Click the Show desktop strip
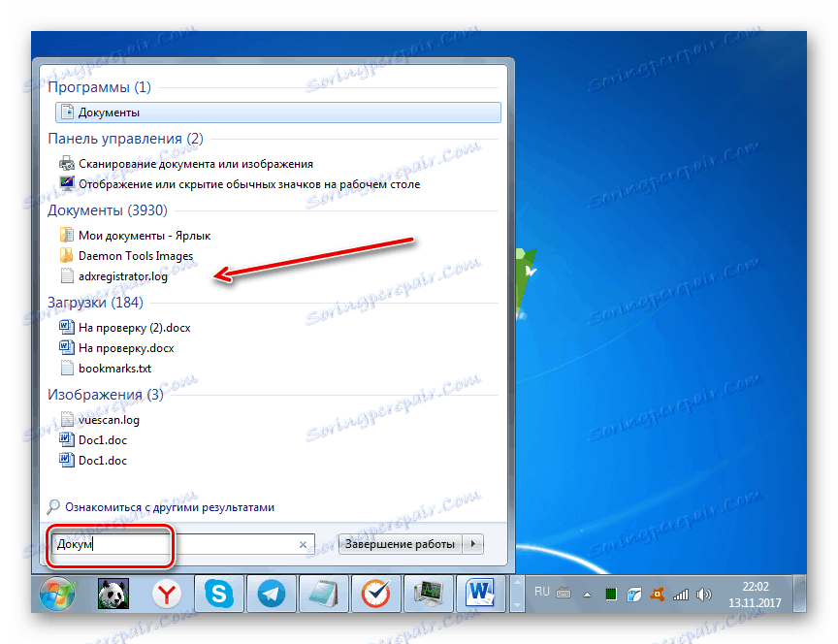 799,594
